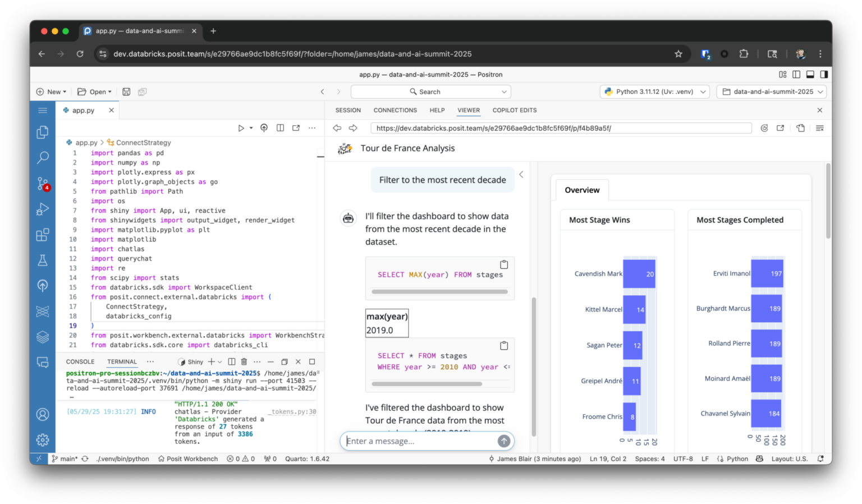Collapse the chat sidebar with the chevron
Image resolution: width=862 pixels, height=504 pixels.
tap(521, 174)
